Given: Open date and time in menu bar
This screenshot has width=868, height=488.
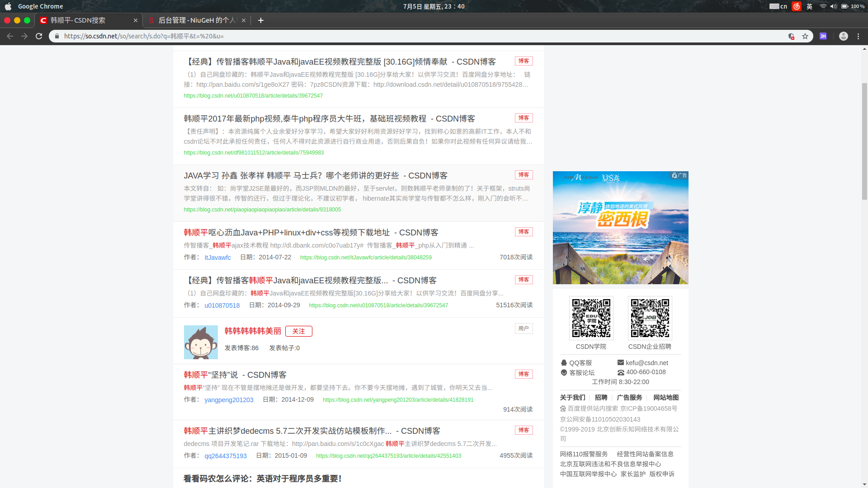Looking at the screenshot, I should point(434,6).
